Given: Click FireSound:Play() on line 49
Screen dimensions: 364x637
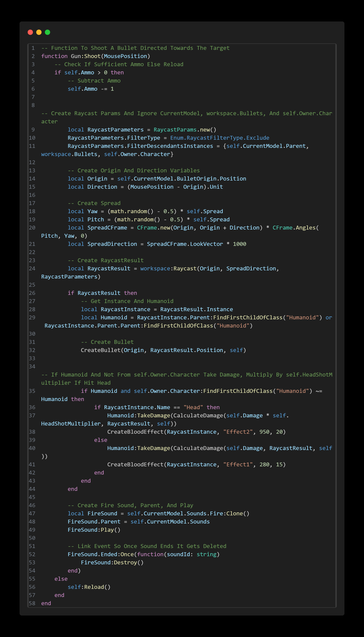Looking at the screenshot, I should pos(94,530).
